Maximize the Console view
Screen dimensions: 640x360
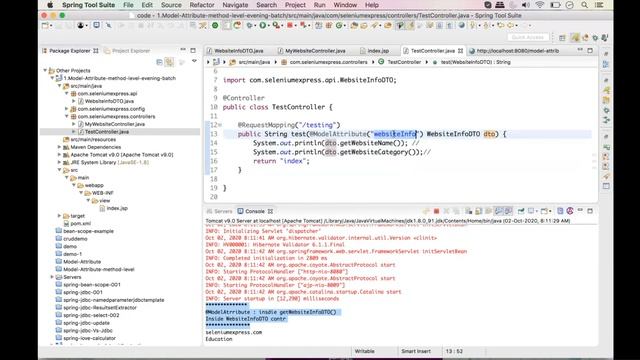pos(590,211)
